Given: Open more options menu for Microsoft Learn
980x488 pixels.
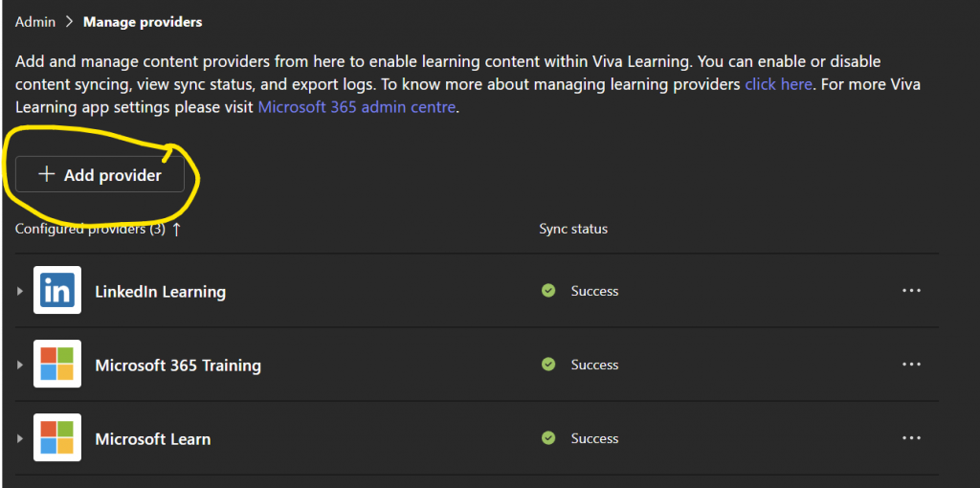Looking at the screenshot, I should click(911, 438).
